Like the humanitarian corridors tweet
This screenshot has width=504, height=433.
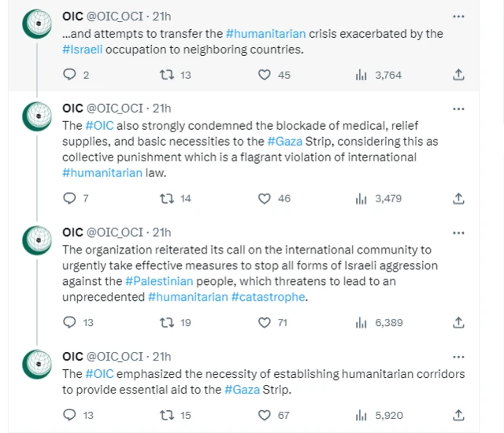tap(265, 415)
